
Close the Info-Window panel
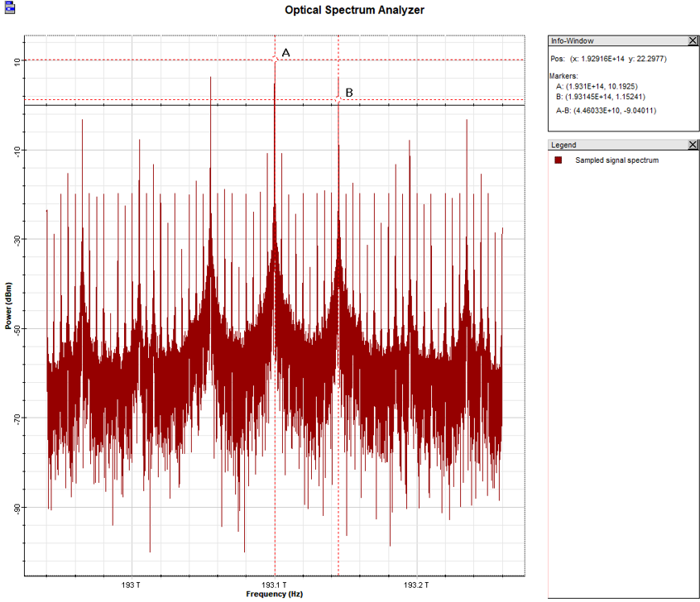tap(693, 41)
